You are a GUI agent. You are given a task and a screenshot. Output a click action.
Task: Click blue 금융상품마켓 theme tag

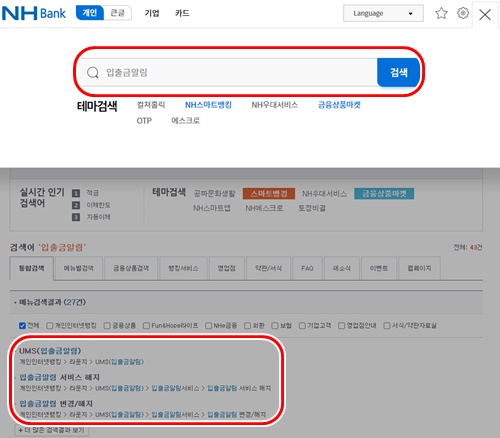[384, 194]
